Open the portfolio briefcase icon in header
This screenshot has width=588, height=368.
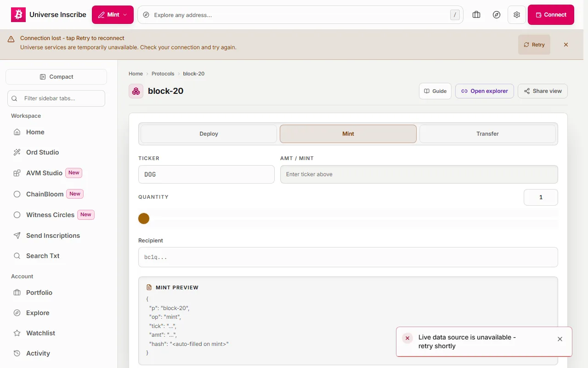(x=476, y=15)
